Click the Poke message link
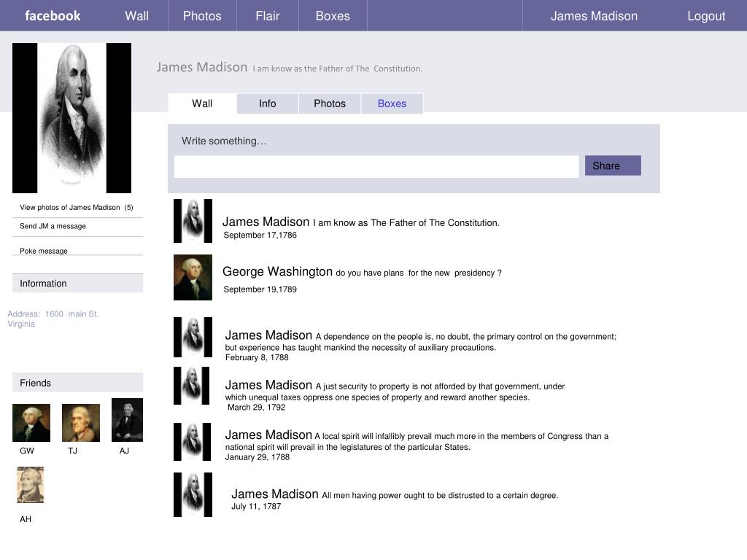Viewport: 747px width, 560px height. (43, 251)
